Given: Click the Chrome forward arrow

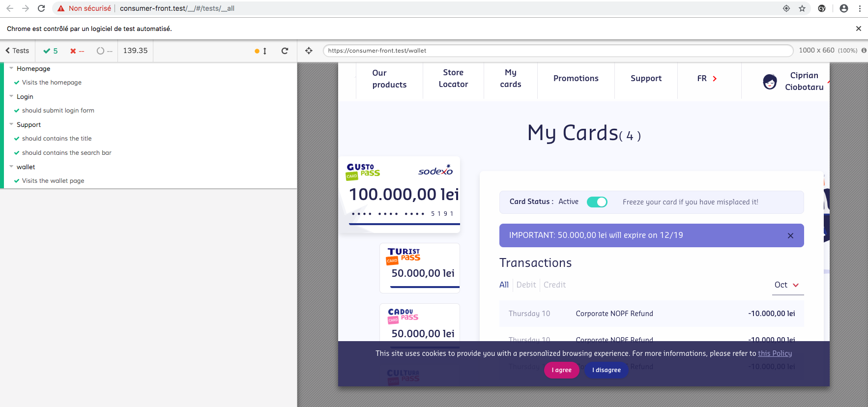Looking at the screenshot, I should [26, 8].
